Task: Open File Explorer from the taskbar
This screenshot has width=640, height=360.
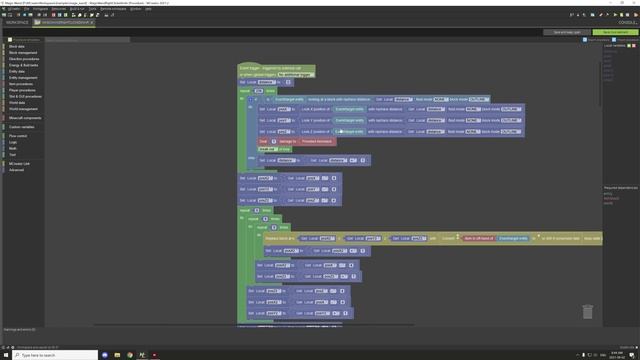Action: coord(117,355)
